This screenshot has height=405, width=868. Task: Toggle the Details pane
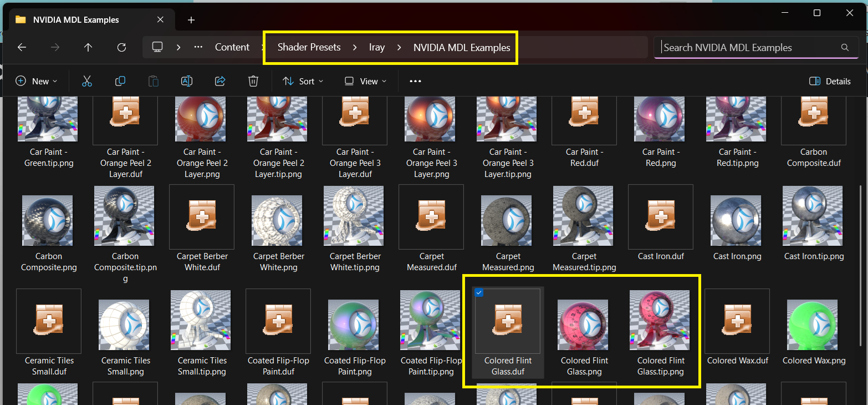(830, 81)
